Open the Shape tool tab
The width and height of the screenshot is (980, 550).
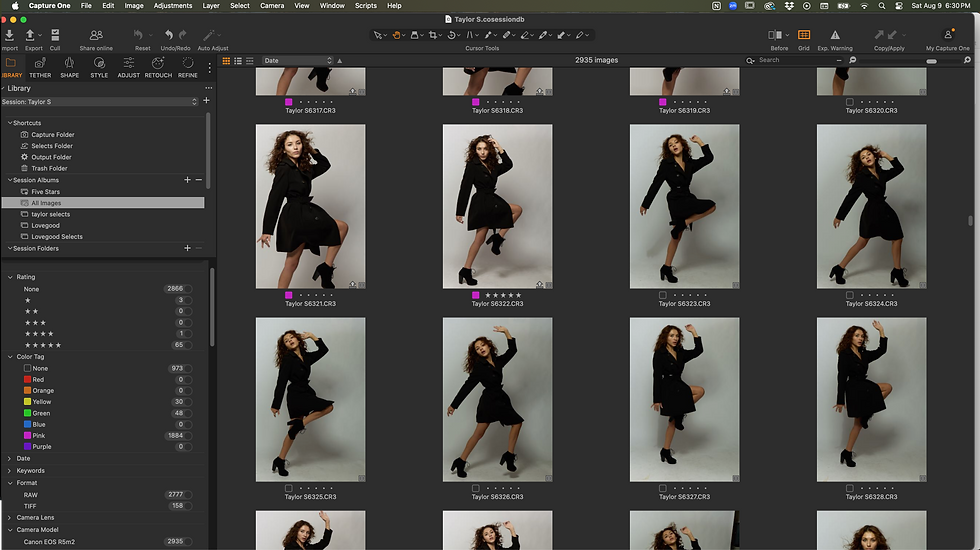coord(69,67)
